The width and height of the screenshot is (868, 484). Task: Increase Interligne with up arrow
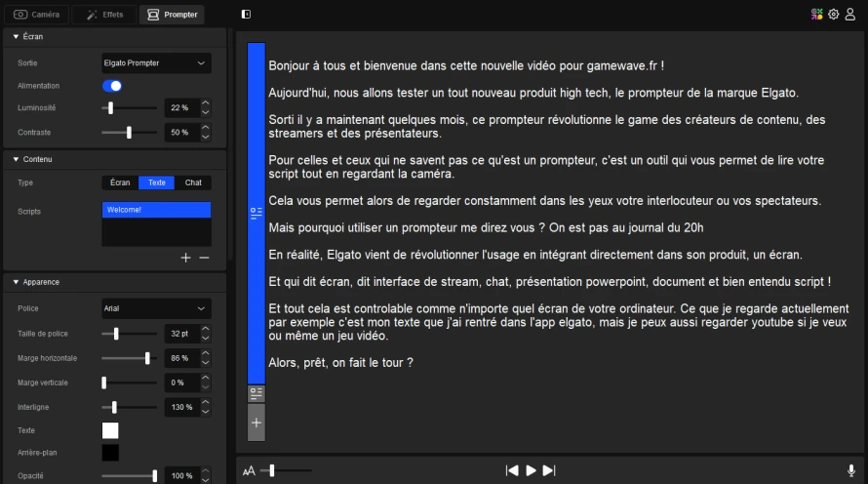[x=206, y=402]
